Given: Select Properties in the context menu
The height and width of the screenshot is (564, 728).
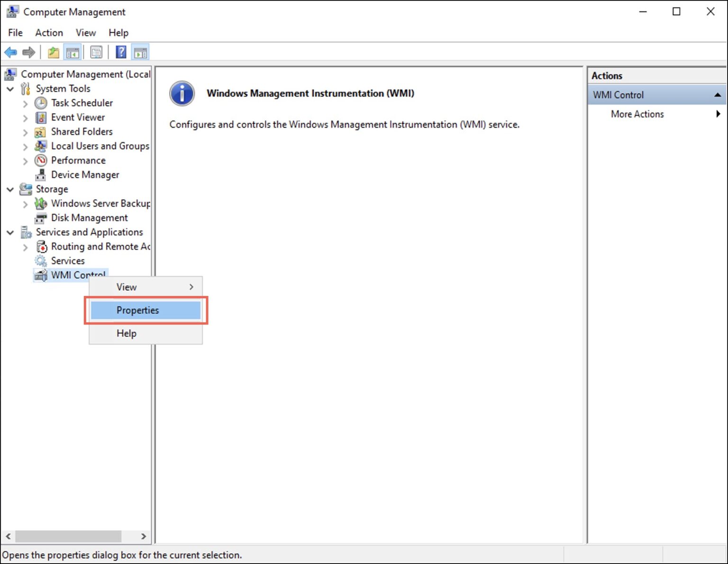Looking at the screenshot, I should tap(137, 310).
